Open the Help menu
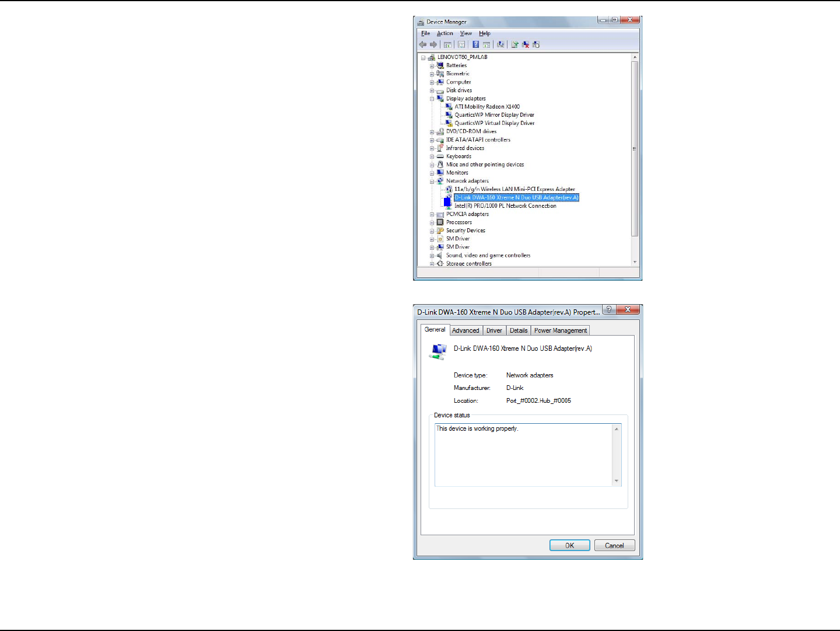The width and height of the screenshot is (840, 631). 485,33
